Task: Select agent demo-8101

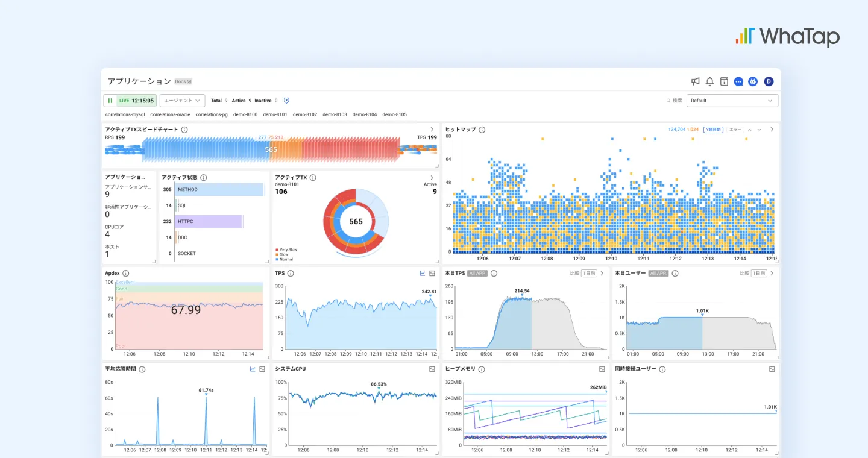Action: point(275,114)
